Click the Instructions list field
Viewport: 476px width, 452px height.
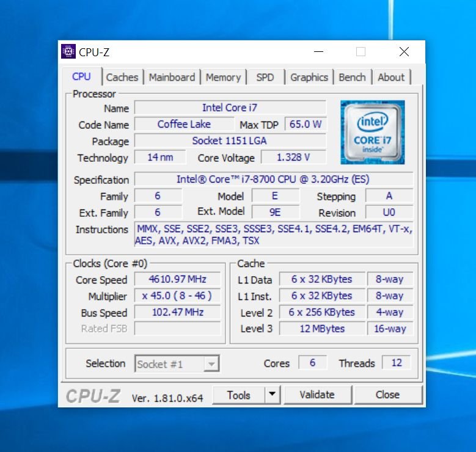274,235
